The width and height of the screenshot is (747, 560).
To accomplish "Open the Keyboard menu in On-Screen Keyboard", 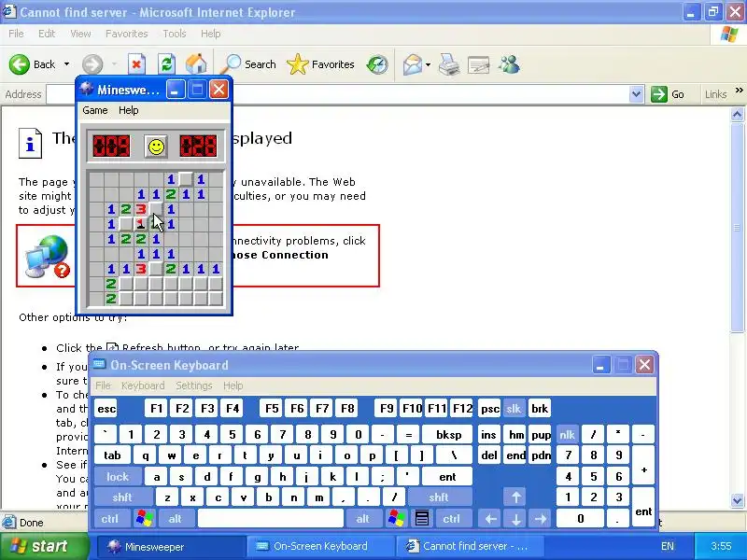I will (143, 385).
